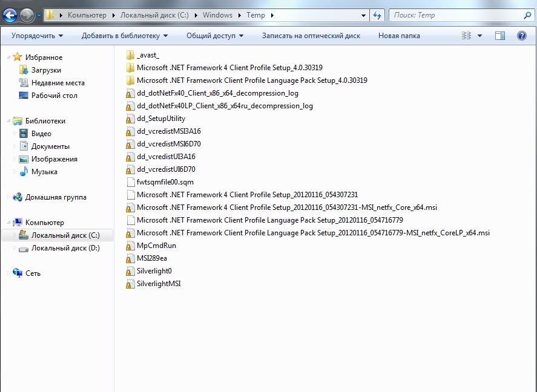Open the Общий доступ menu

point(215,36)
